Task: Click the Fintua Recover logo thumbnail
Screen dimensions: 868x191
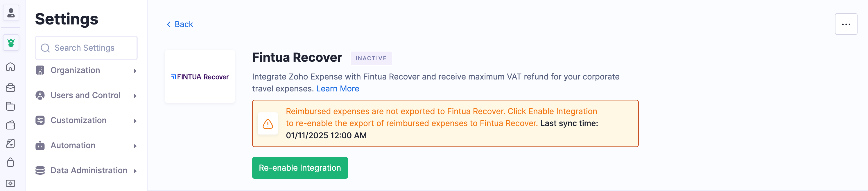Action: tap(200, 77)
